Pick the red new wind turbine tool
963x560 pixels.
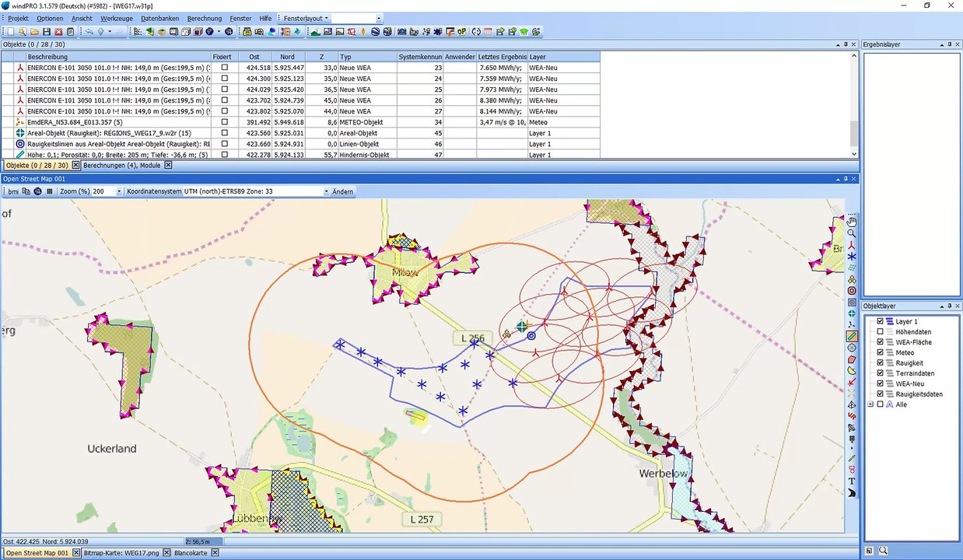(852, 245)
